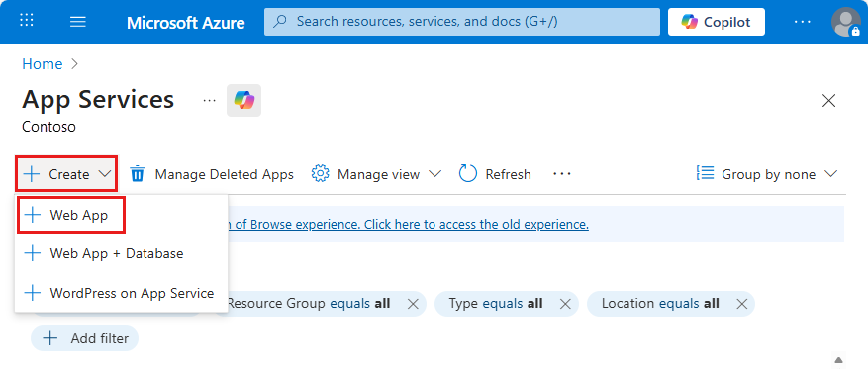
Task: Click the Manage Deleted Apps trash icon
Action: tap(138, 174)
